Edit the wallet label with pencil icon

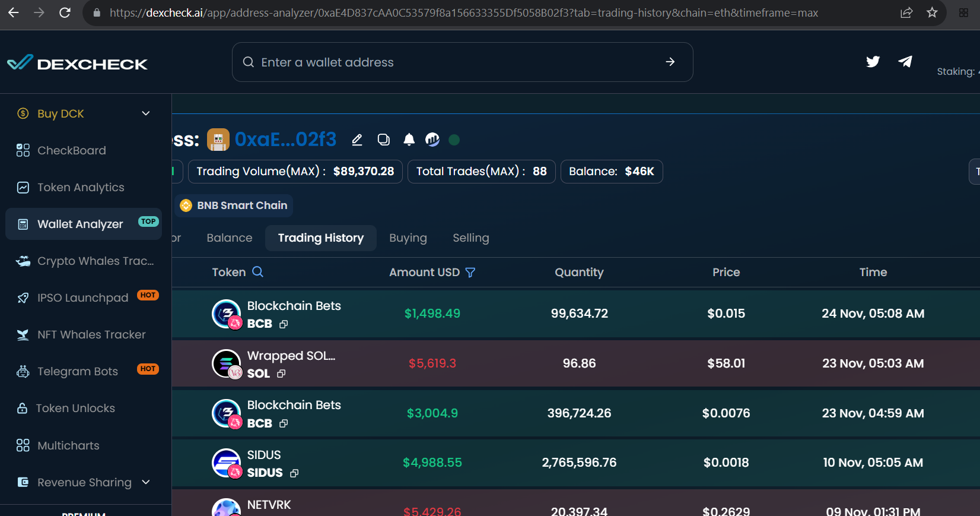point(357,140)
